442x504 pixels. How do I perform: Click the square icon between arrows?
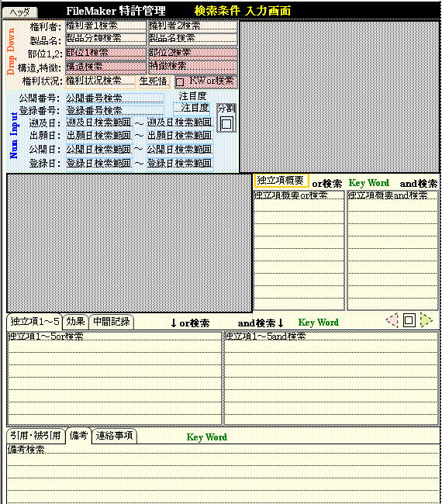click(409, 320)
